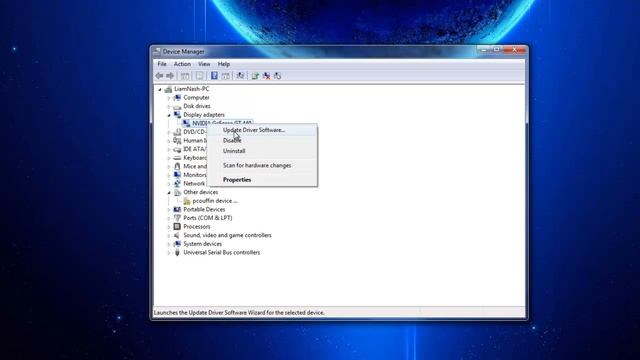Open the File menu
The height and width of the screenshot is (360, 640).
click(x=162, y=64)
